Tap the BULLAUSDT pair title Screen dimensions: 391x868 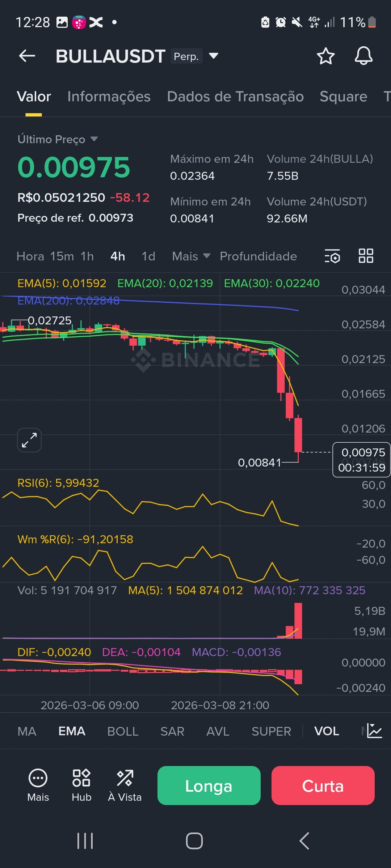pos(110,56)
